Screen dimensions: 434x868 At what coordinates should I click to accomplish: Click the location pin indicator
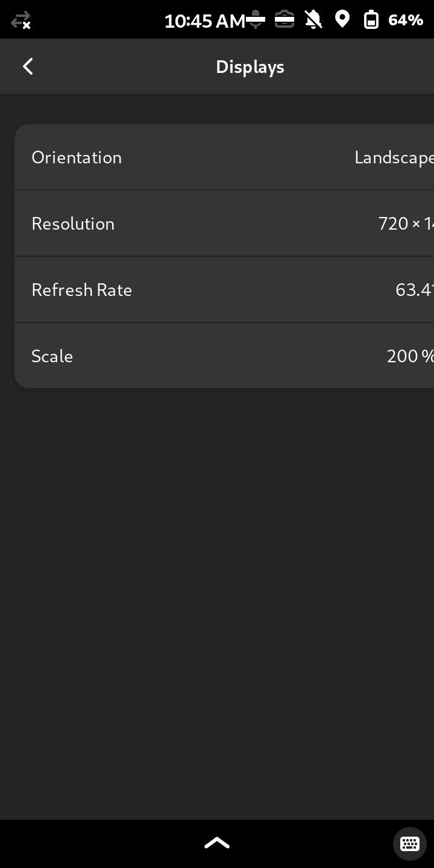(x=342, y=19)
